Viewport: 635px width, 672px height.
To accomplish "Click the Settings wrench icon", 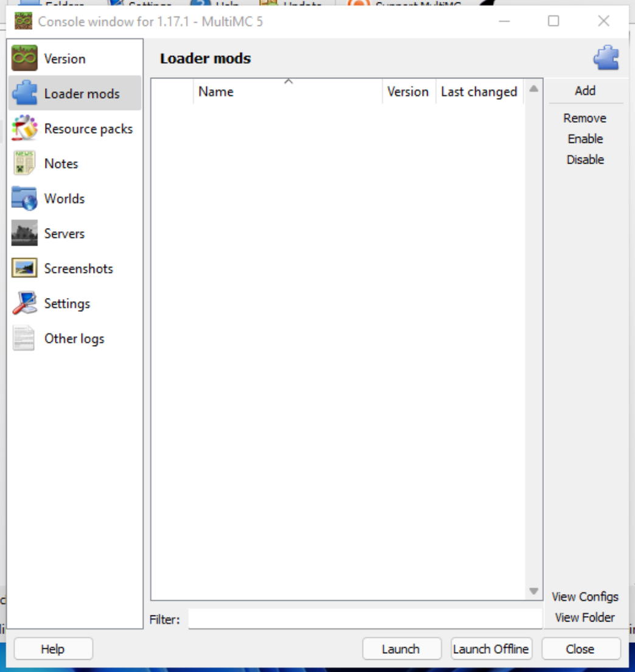I will click(24, 303).
